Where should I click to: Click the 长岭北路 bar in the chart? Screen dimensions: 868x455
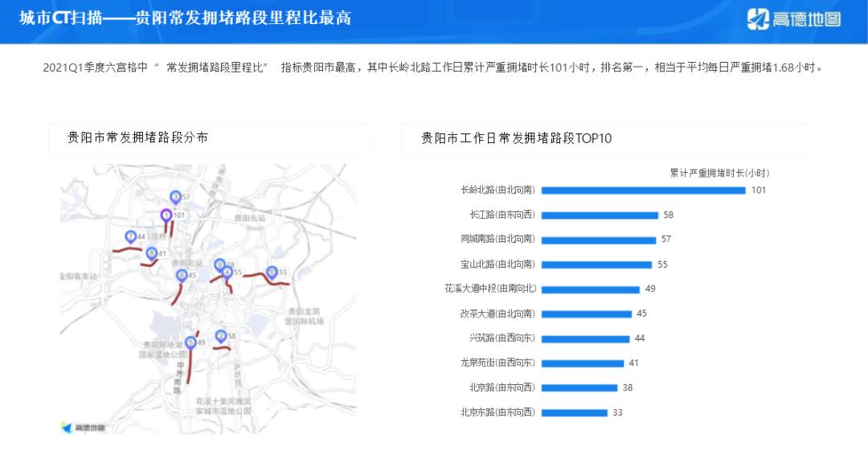coord(643,191)
